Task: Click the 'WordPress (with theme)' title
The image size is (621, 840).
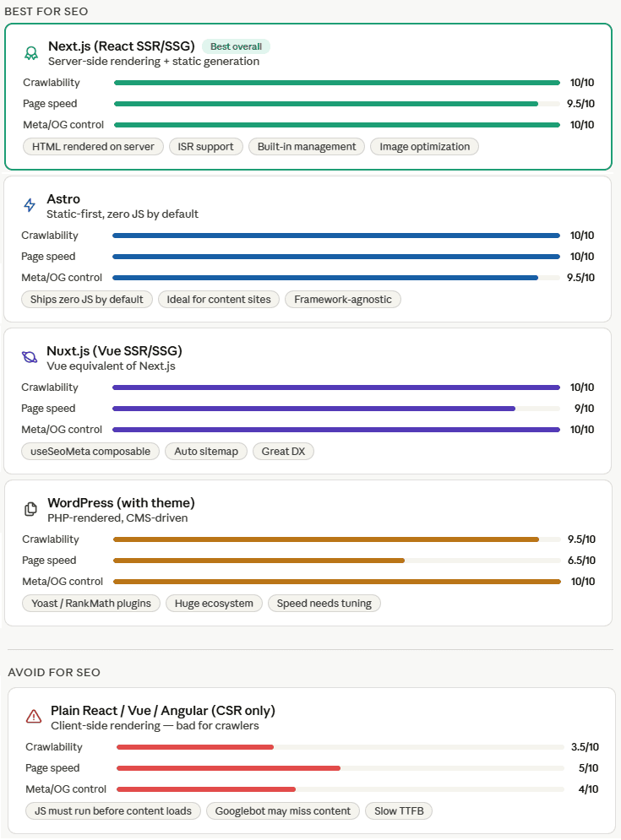Action: click(x=121, y=503)
